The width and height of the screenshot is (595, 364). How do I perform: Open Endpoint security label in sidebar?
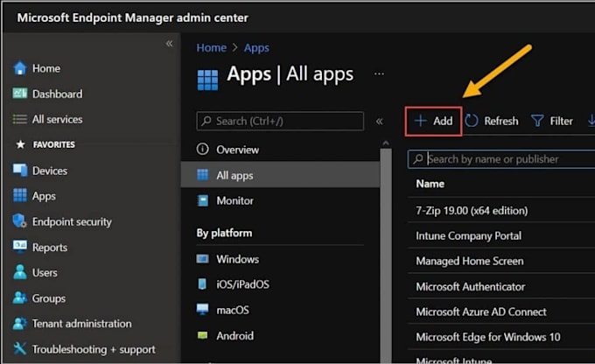[x=72, y=221]
